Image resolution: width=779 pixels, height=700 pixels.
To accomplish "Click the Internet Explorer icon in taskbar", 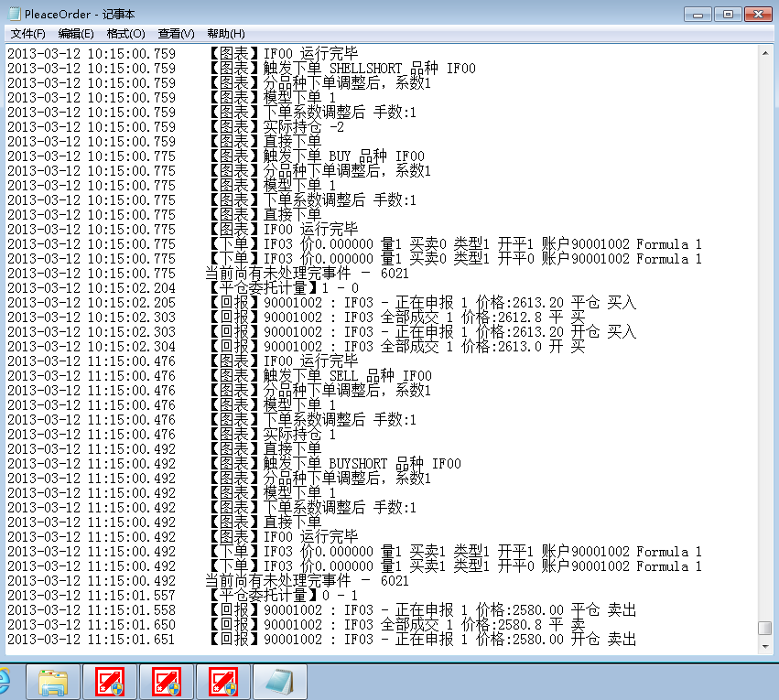I will (x=5, y=682).
